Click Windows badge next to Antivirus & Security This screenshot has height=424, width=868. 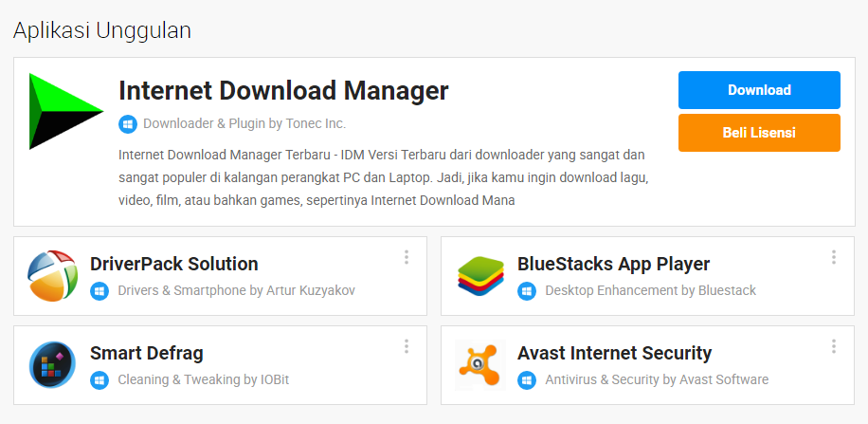[527, 379]
